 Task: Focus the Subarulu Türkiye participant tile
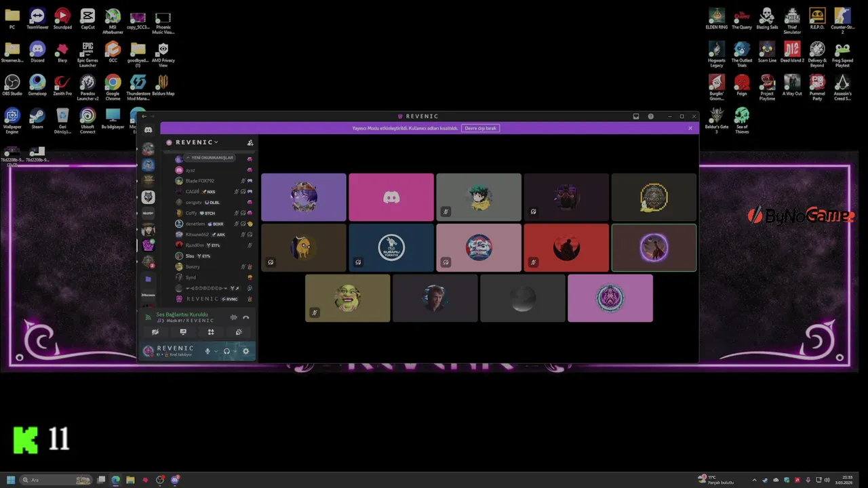coord(391,247)
